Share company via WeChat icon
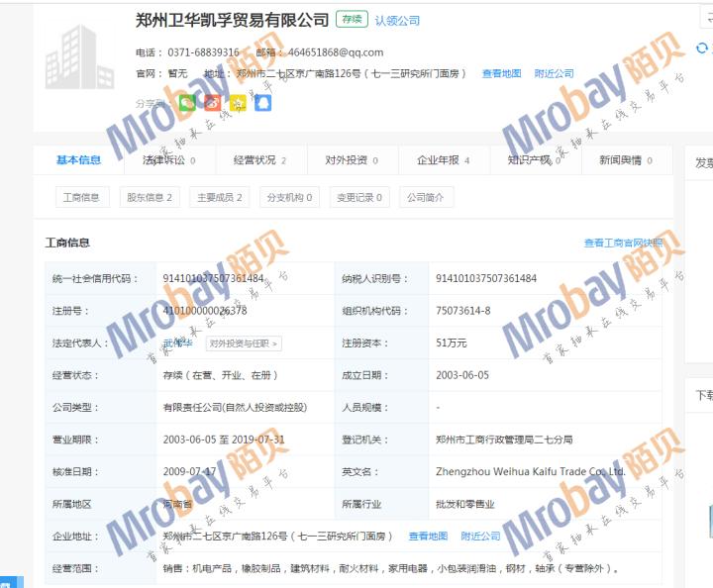Image resolution: width=713 pixels, height=588 pixels. click(x=187, y=102)
